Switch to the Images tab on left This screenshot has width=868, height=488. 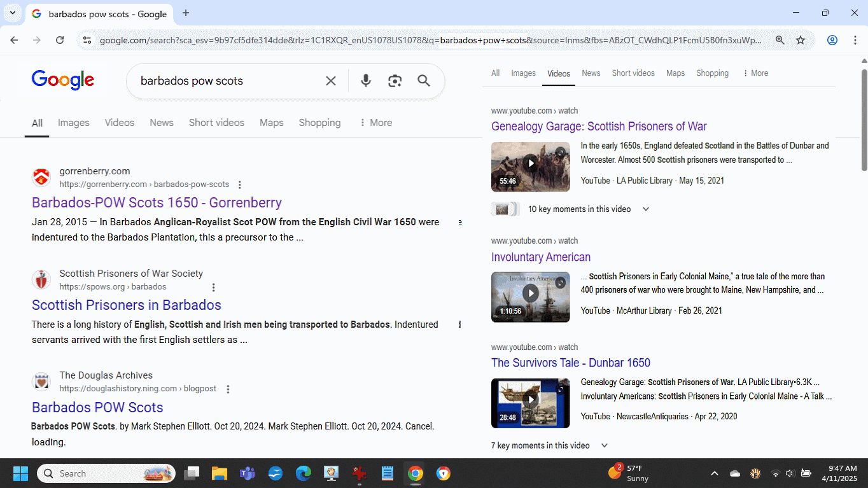(x=73, y=123)
